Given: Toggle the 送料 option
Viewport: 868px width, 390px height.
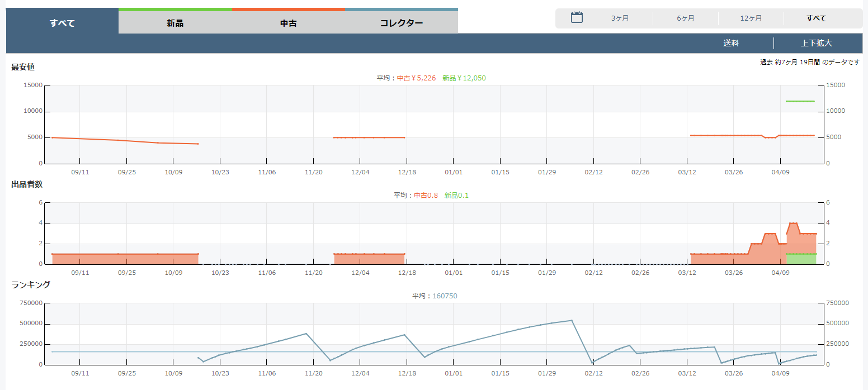Looking at the screenshot, I should 731,43.
